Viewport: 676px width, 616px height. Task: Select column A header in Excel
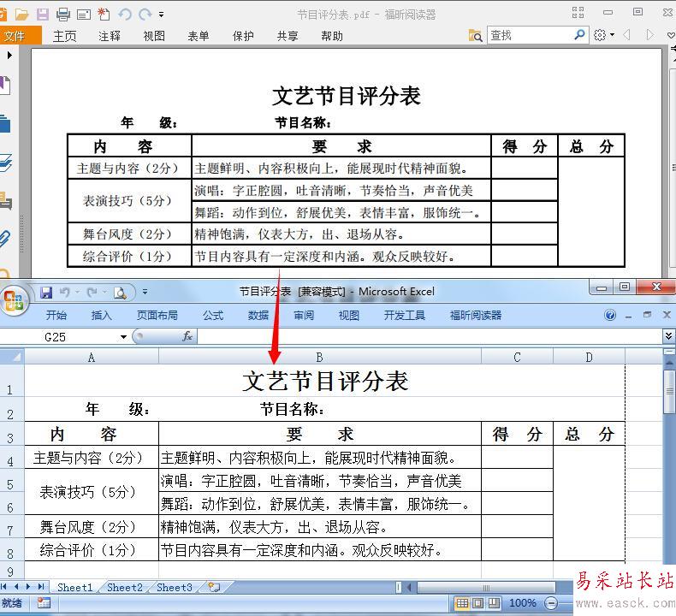92,358
